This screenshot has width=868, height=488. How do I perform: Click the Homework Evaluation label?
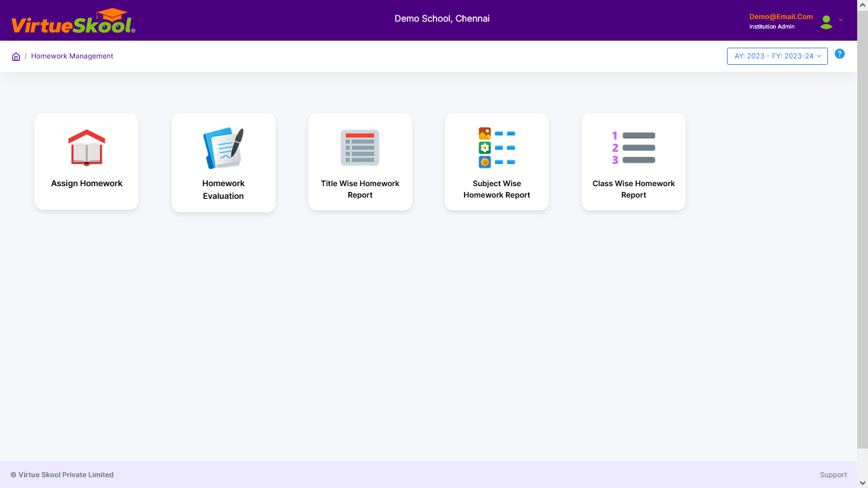(223, 189)
